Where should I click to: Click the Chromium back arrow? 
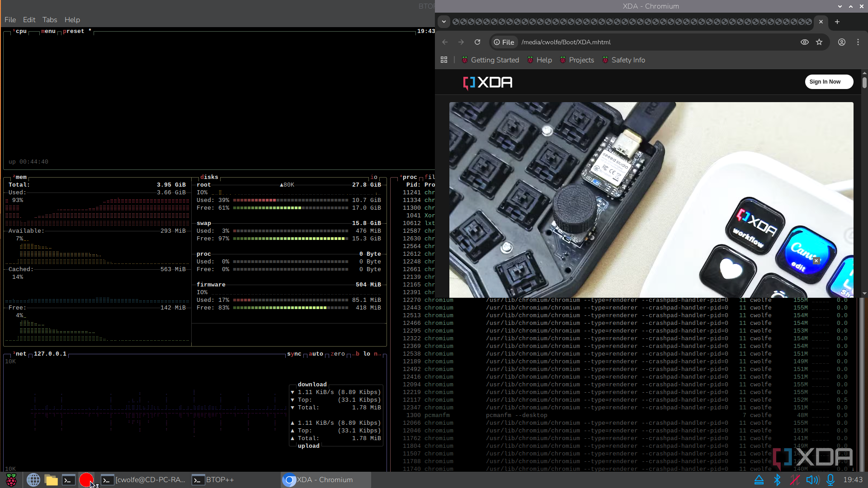[x=445, y=42]
